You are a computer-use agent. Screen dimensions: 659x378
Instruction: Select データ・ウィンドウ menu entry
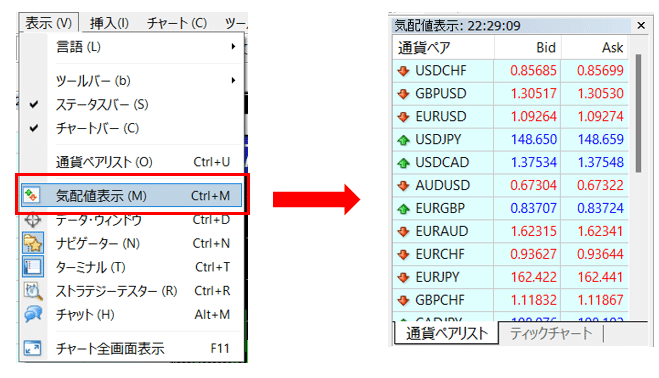tap(131, 219)
